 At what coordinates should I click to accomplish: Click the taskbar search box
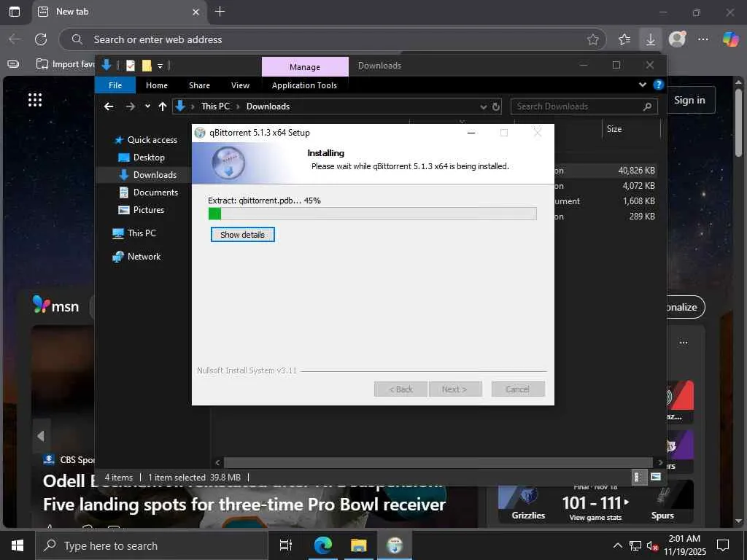click(x=152, y=545)
